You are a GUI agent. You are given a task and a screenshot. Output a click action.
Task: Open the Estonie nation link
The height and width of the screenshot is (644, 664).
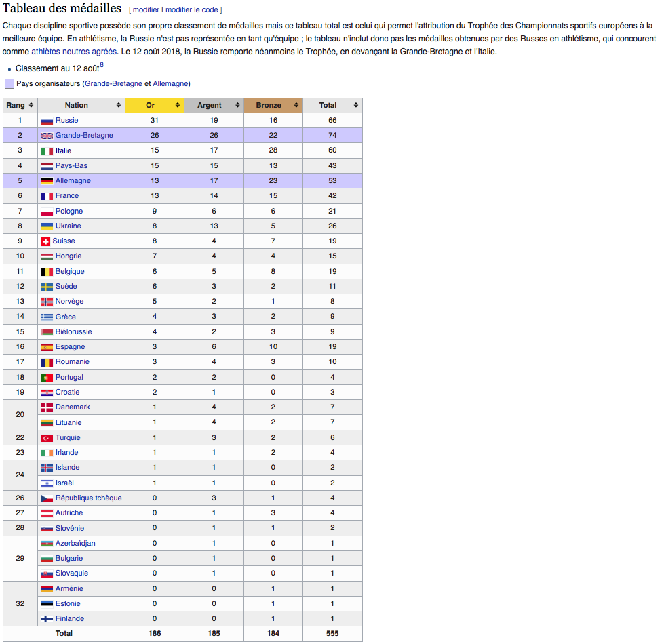(x=69, y=603)
